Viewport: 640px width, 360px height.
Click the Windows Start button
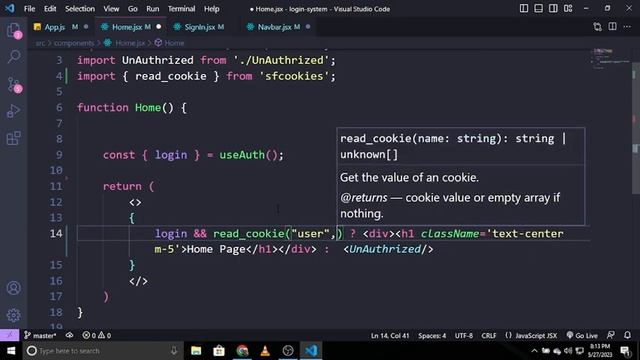point(11,351)
